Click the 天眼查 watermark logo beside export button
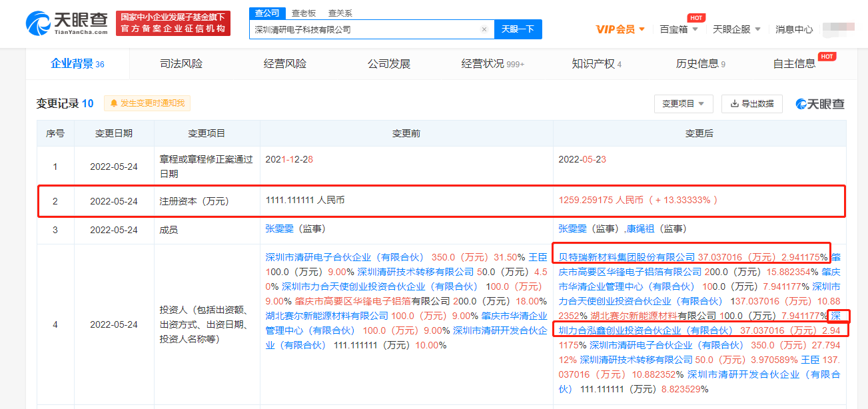The image size is (868, 409). click(818, 104)
